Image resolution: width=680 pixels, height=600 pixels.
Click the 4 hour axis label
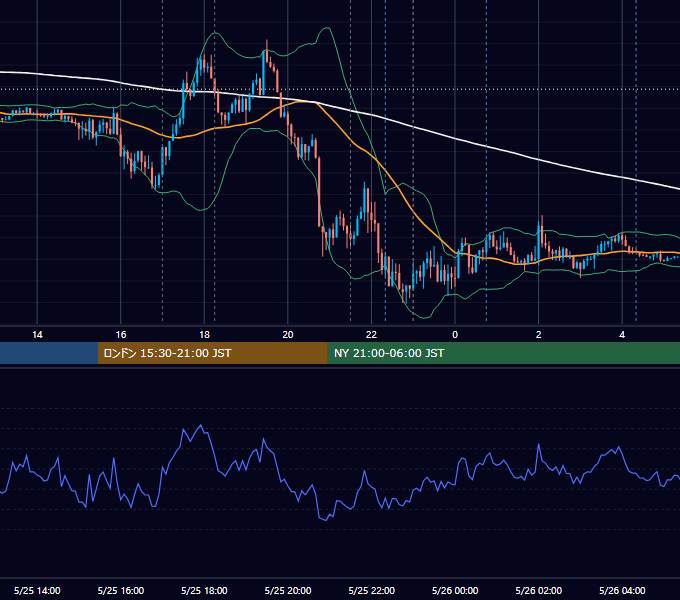[622, 335]
